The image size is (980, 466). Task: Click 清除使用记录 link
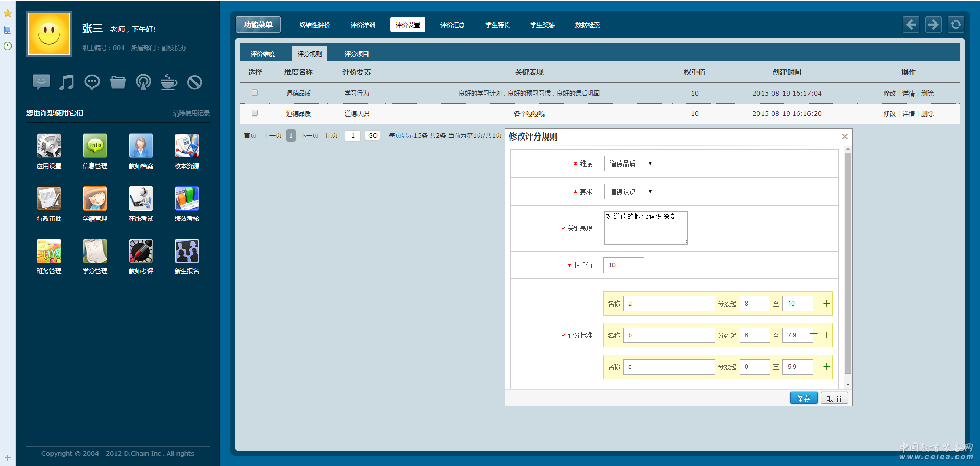pyautogui.click(x=191, y=113)
